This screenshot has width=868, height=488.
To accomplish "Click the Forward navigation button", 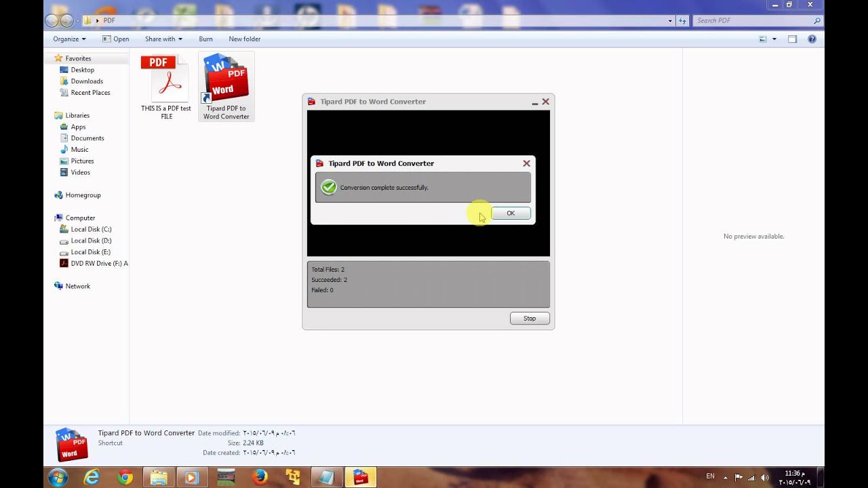I will pos(66,20).
